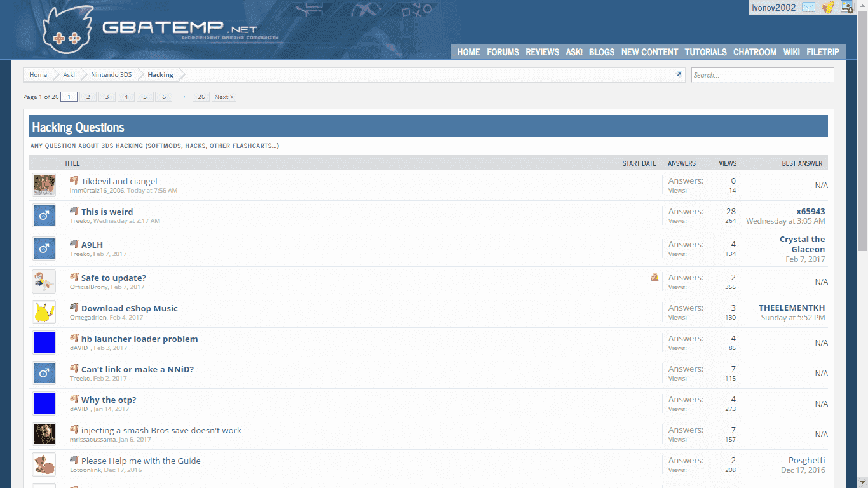Click the status icon beside 'Safe to update?'
868x488 pixels.
point(74,277)
